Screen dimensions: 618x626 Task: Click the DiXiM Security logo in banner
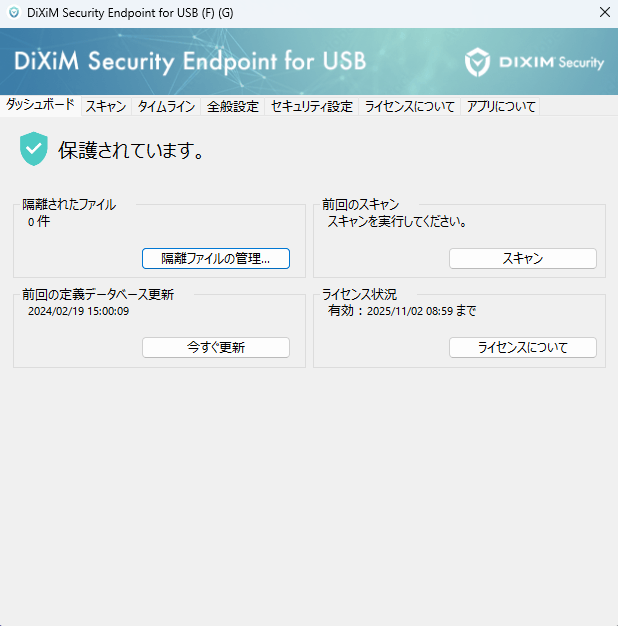pyautogui.click(x=535, y=62)
